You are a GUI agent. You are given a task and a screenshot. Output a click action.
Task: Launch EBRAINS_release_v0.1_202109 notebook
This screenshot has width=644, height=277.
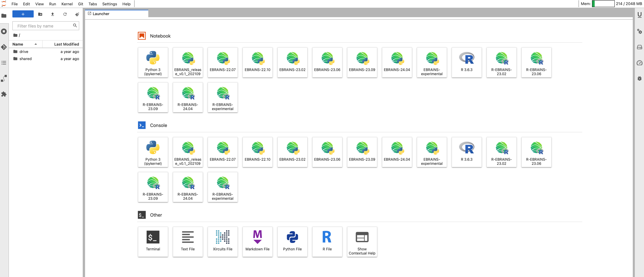click(188, 62)
